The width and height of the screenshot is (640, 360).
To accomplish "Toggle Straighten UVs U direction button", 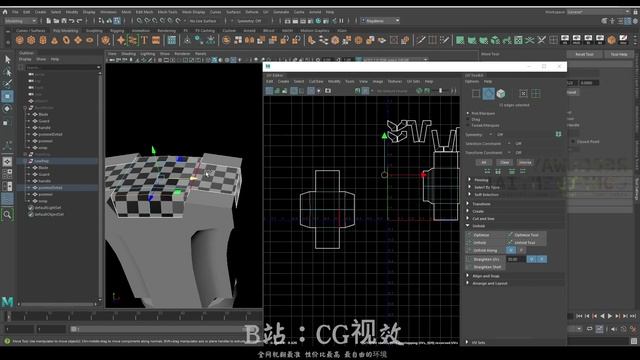I will [x=531, y=259].
